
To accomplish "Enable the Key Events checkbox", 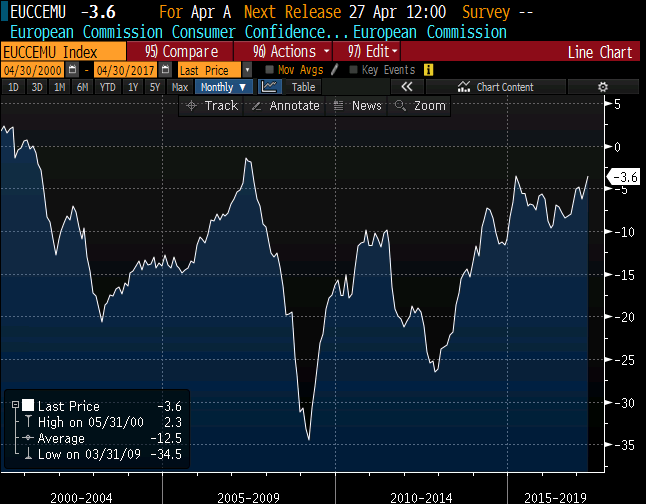I will [353, 69].
